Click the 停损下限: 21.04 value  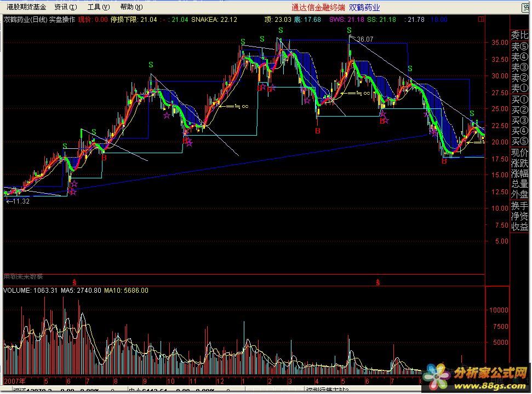coord(134,20)
